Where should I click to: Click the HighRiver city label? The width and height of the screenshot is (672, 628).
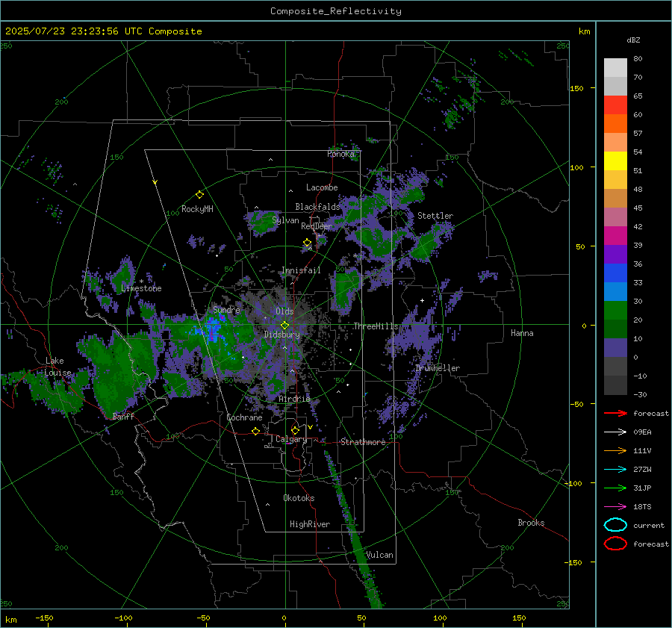pos(310,524)
